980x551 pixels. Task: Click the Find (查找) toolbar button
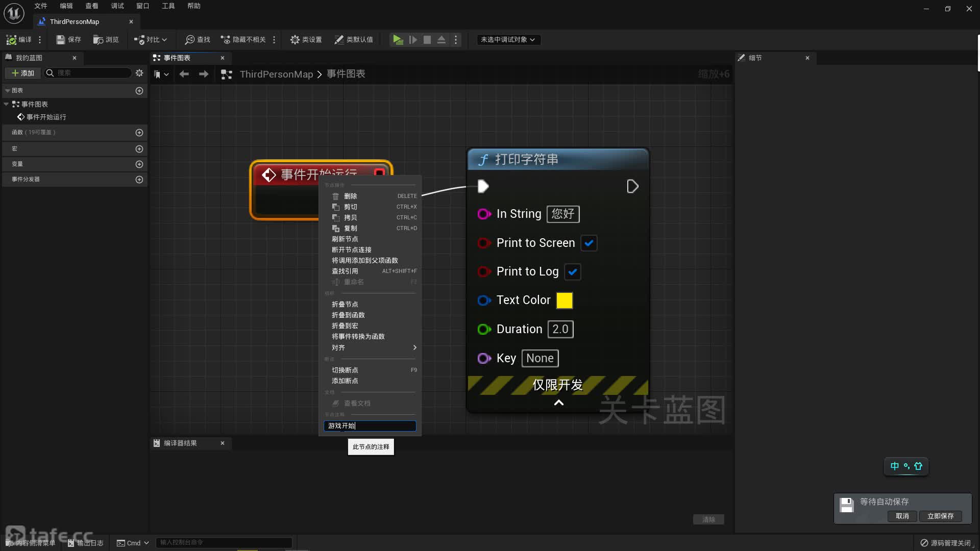point(198,39)
